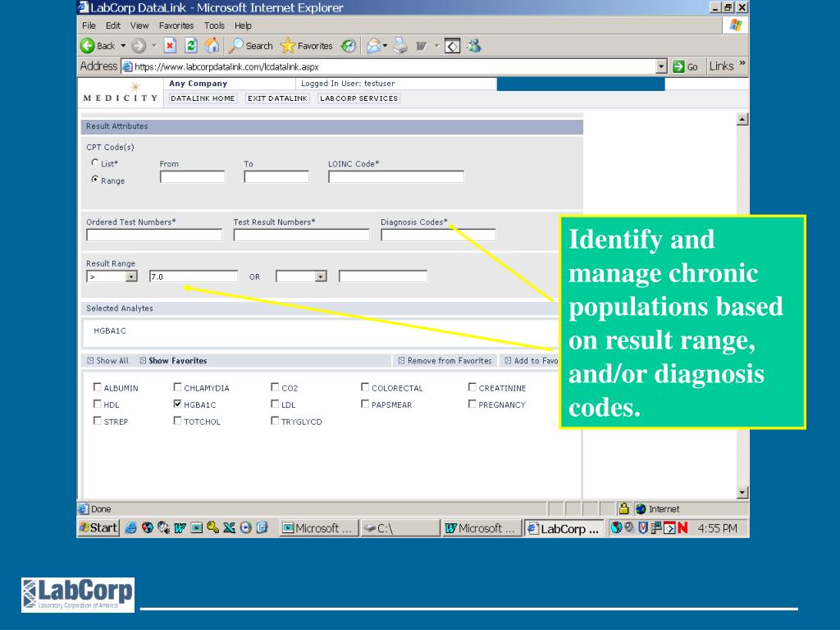The image size is (840, 630).
Task: Click the Diagnosis Codes input field
Action: (x=438, y=235)
